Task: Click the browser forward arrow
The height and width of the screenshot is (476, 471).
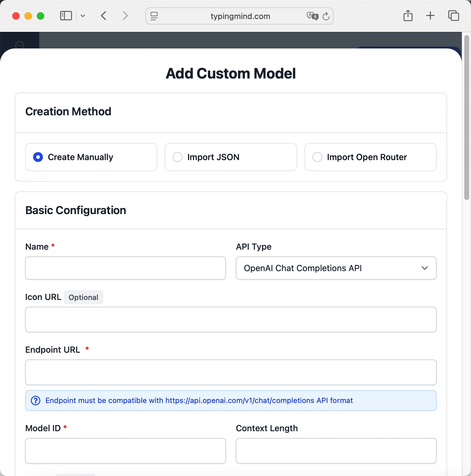Action: pos(125,16)
